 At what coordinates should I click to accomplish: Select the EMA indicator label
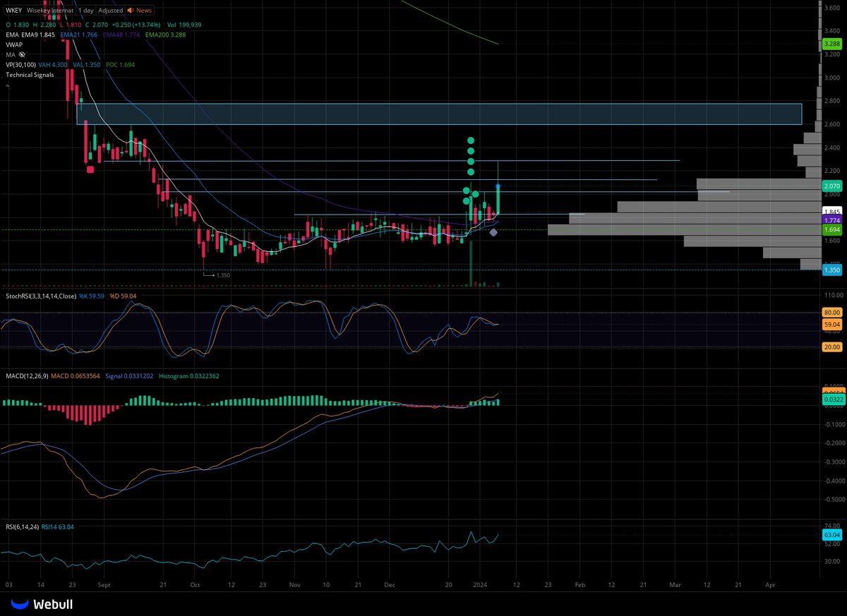coord(12,34)
